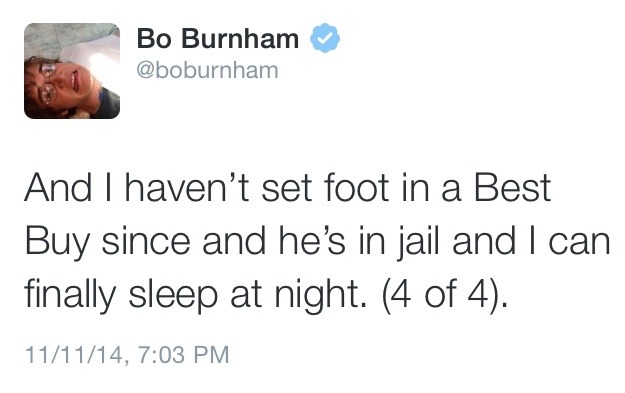Click the word "sleep" in the tweet
Viewport: 625px width, 393px height.
[x=173, y=296]
